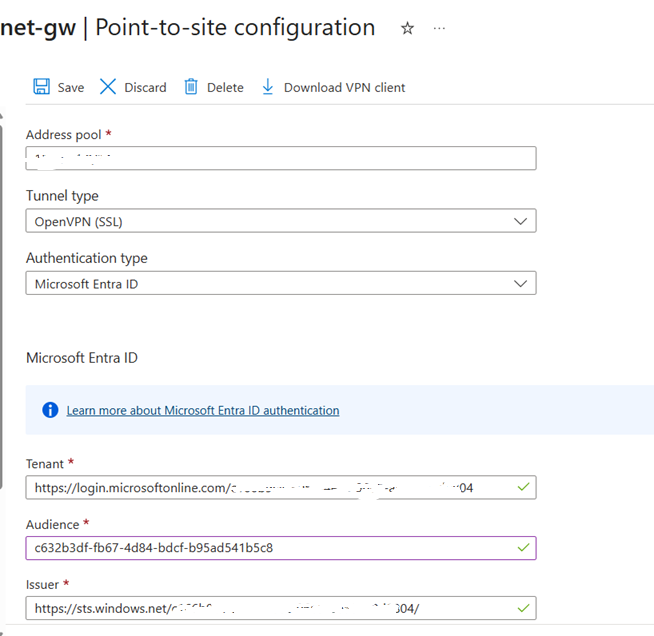Click the Point-to-site configuration title
Viewport: 654px width, 636px height.
tap(235, 28)
